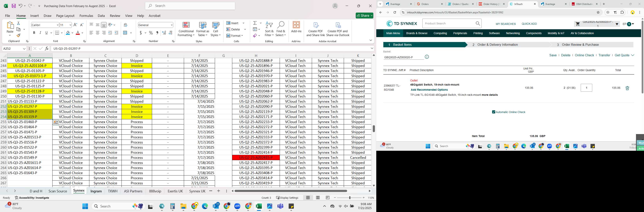Reload the InTouch browser page
The height and width of the screenshot is (212, 644).
click(395, 12)
